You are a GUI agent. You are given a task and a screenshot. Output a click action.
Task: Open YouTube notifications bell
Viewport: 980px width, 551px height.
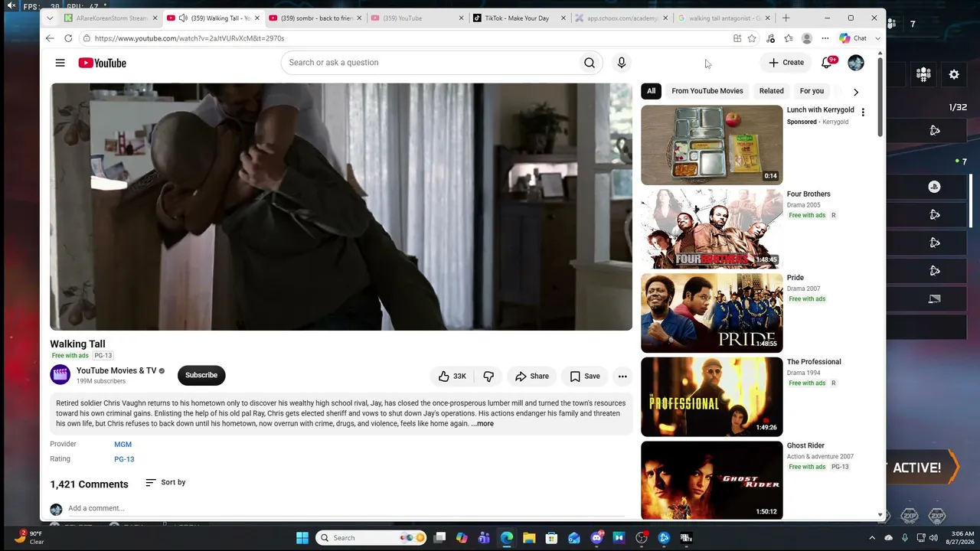pyautogui.click(x=827, y=63)
